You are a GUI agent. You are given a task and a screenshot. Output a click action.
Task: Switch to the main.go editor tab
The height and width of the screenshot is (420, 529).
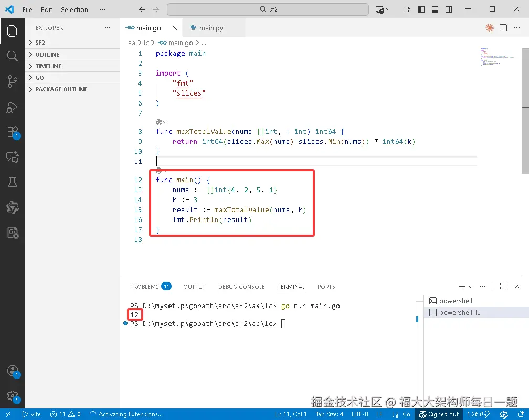coord(149,28)
